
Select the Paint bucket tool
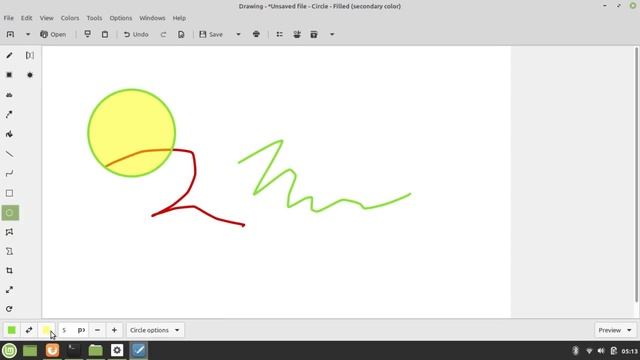(9, 134)
